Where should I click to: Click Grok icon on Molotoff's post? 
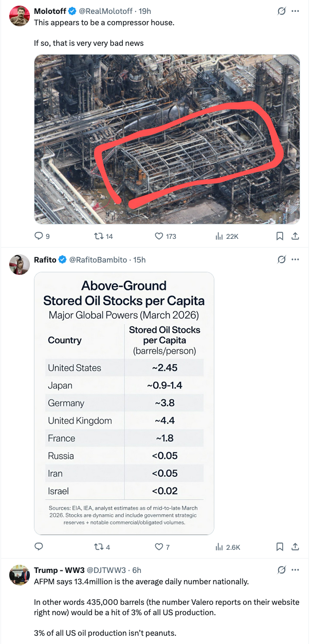281,11
